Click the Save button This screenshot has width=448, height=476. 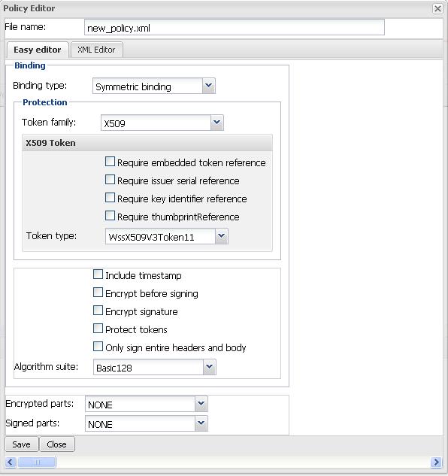coord(22,444)
